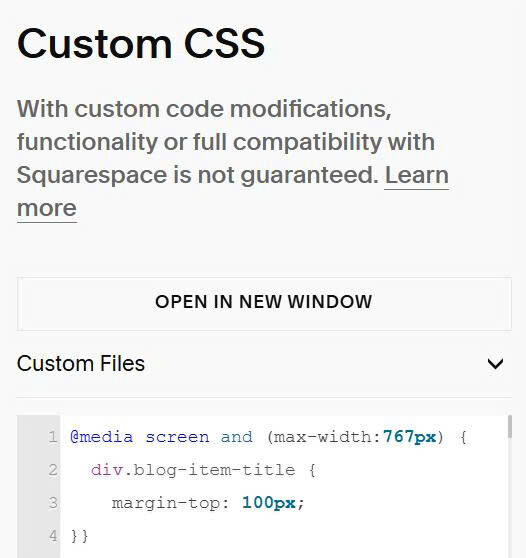
Task: Click the code editor vertical scrollbar
Action: point(510,426)
